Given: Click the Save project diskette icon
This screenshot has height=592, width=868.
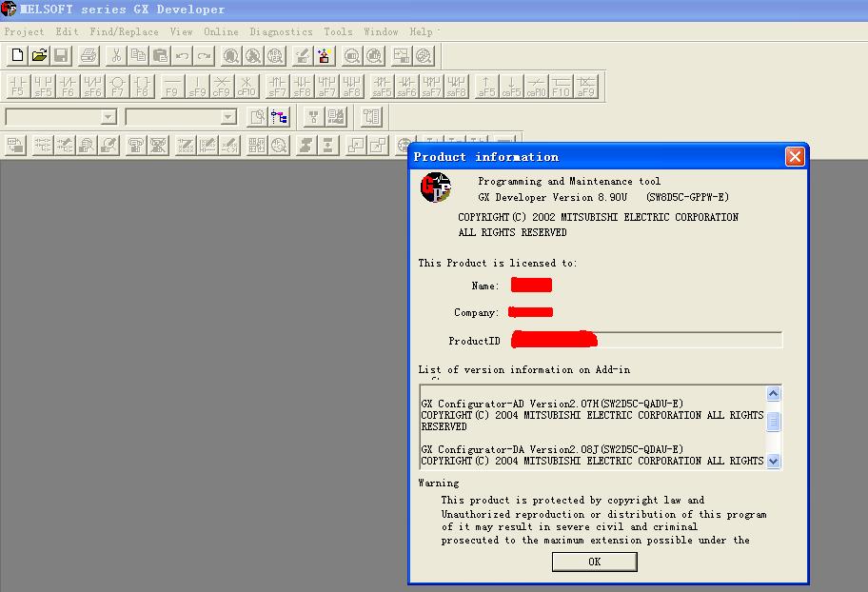Looking at the screenshot, I should 61,56.
